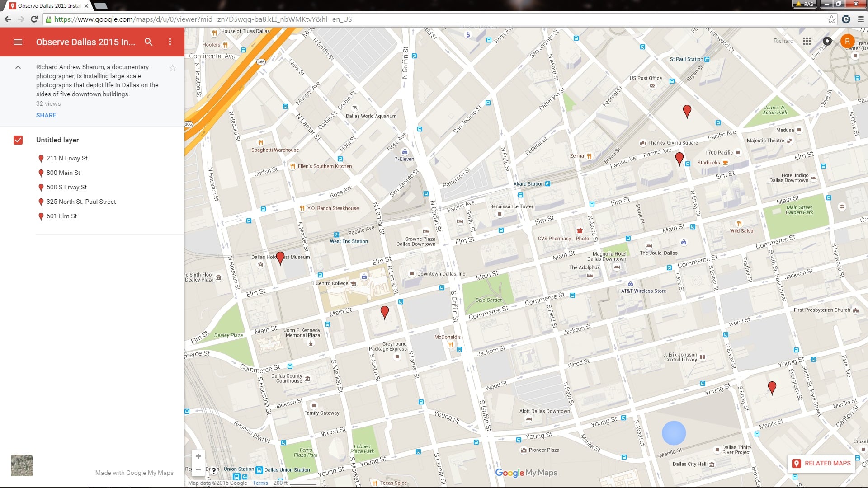
Task: Reload the page with refresh icon
Action: (34, 19)
